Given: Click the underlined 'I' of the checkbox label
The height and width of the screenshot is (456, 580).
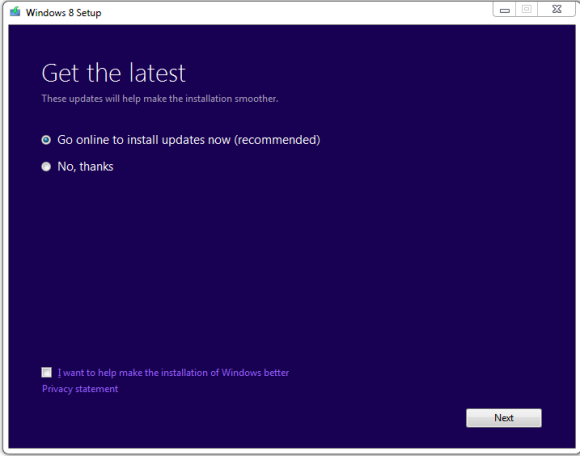Looking at the screenshot, I should click(60, 373).
